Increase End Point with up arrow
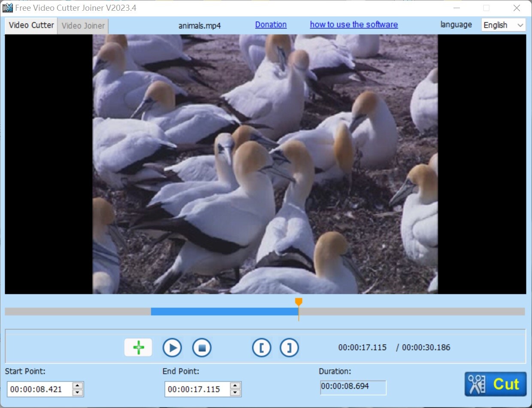Viewport: 532px width, 408px height. pyautogui.click(x=235, y=386)
